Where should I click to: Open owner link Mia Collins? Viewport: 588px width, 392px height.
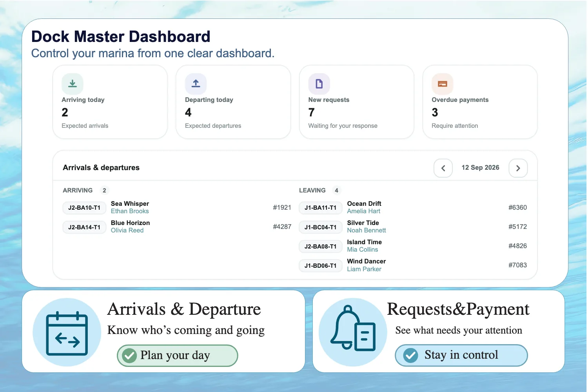point(363,250)
